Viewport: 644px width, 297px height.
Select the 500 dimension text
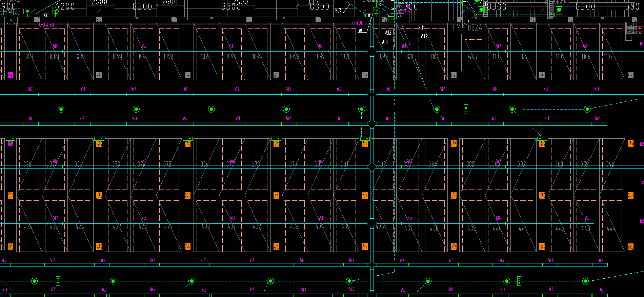click(x=632, y=6)
